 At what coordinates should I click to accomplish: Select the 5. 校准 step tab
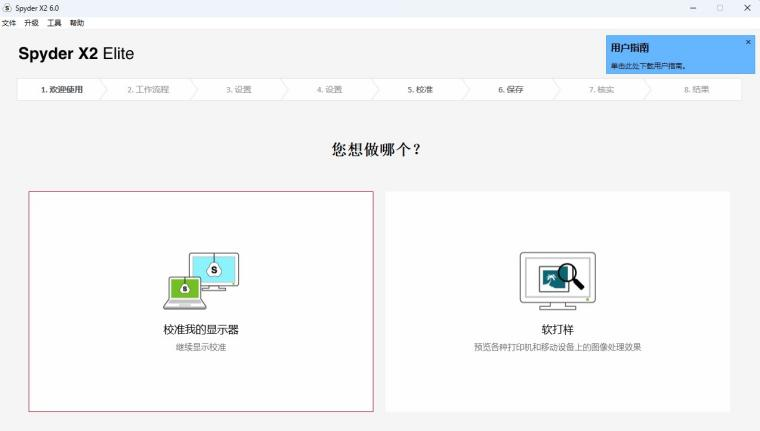point(420,90)
